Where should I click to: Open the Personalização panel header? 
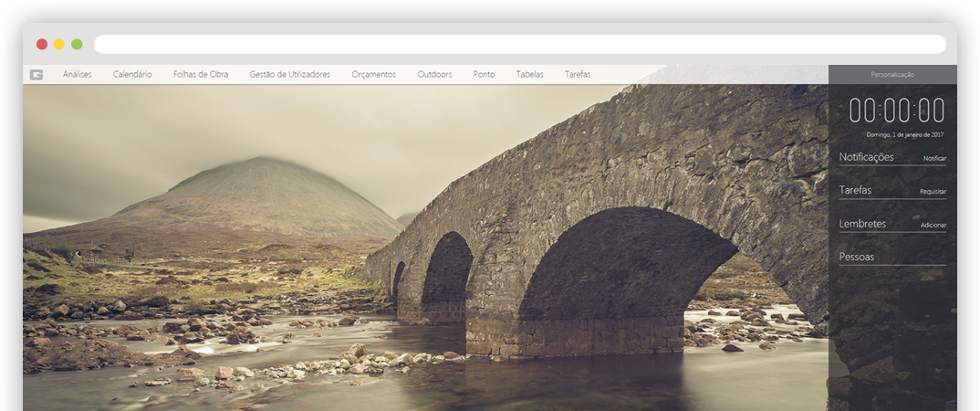(x=892, y=75)
